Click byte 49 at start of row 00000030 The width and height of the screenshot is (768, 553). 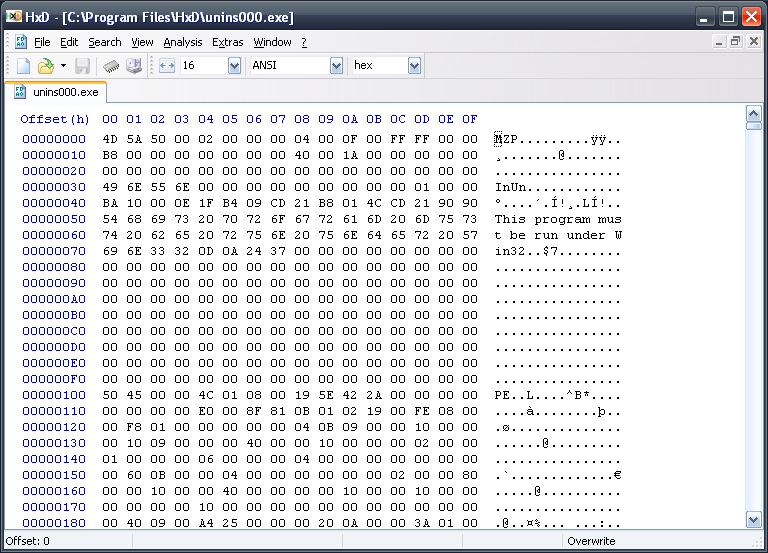click(110, 187)
